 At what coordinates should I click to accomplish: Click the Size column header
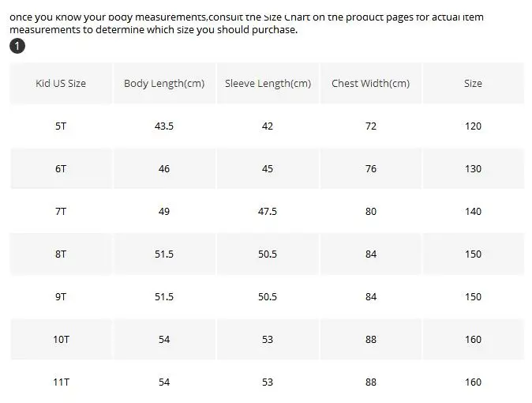click(474, 83)
